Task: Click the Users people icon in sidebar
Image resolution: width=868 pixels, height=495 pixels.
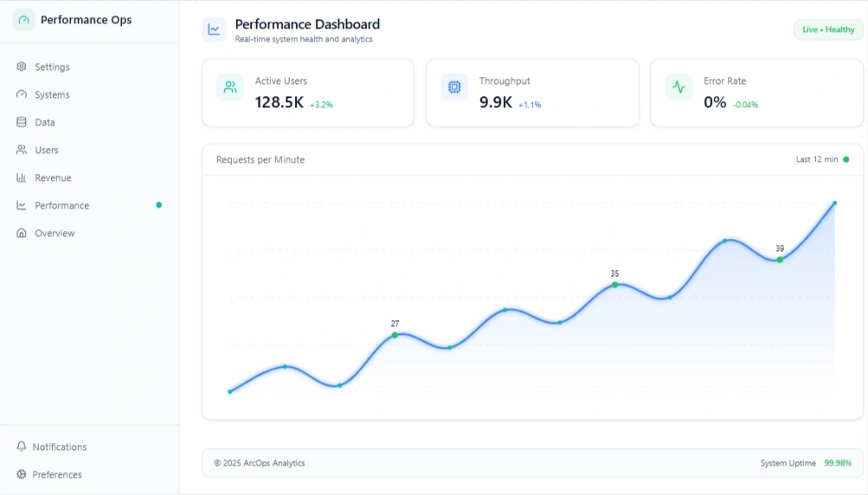Action: (22, 150)
